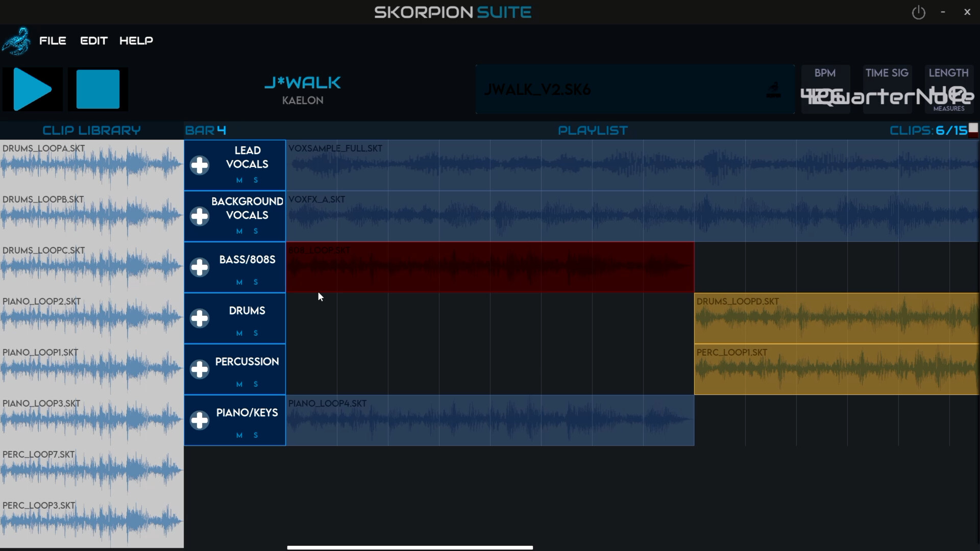Screen dimensions: 980x551
Task: Add a clip to the Lead Vocals track
Action: pyautogui.click(x=200, y=165)
